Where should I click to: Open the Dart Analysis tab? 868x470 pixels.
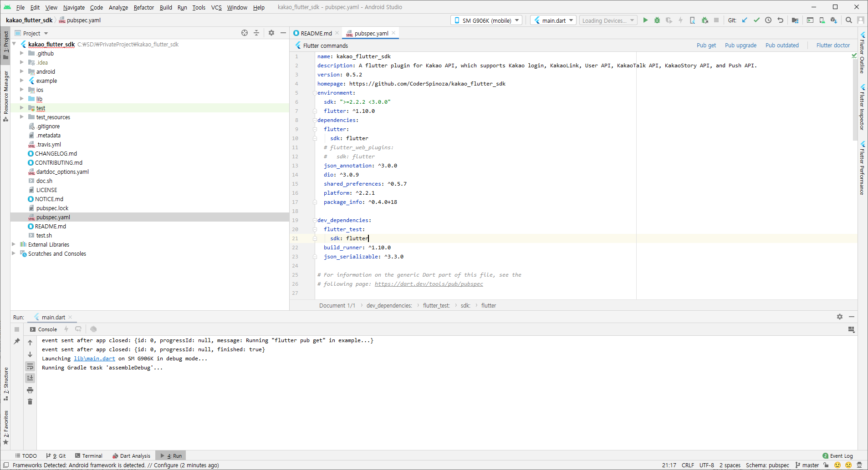(x=132, y=455)
